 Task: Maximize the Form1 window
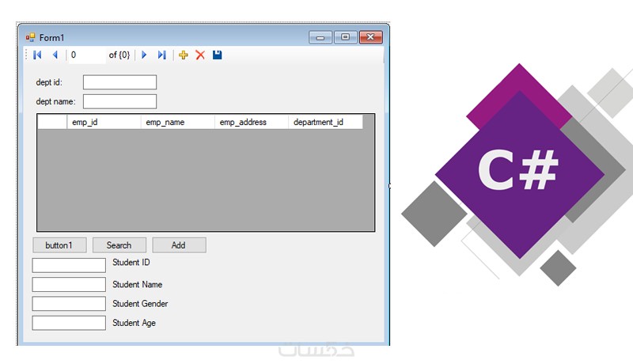[x=345, y=37]
